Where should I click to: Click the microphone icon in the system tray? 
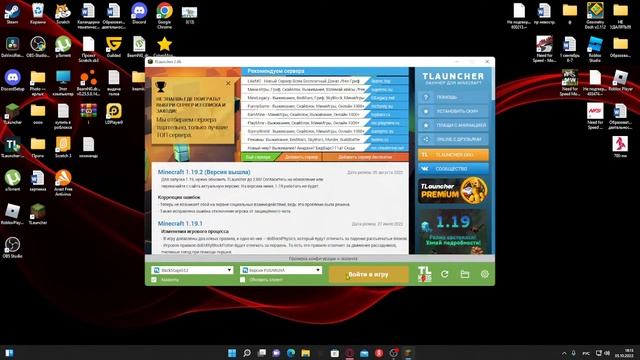coord(573,353)
